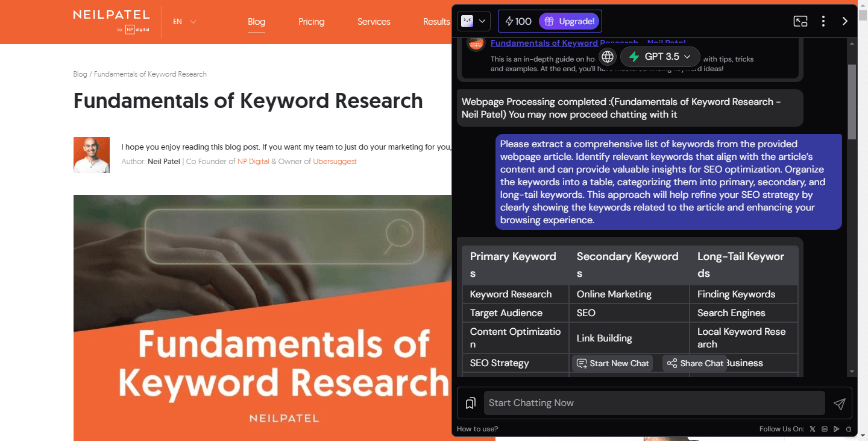
Task: Click the 'Finding Keywords' table cell
Action: pos(744,294)
